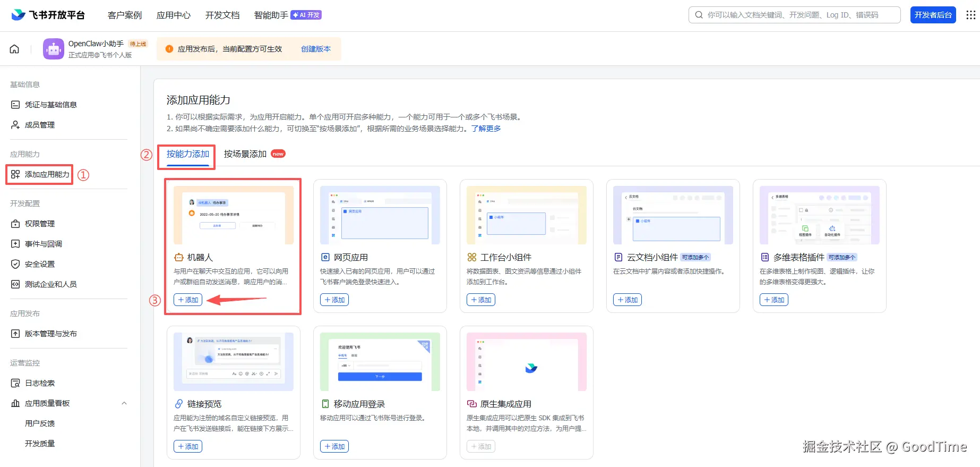This screenshot has height=467, width=980.
Task: Click the 云文档小组件 document icon
Action: click(618, 257)
